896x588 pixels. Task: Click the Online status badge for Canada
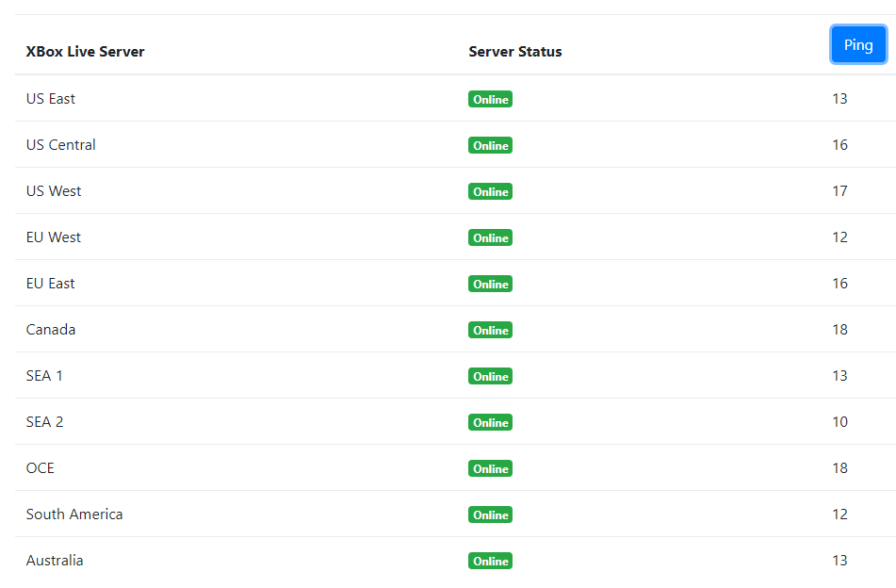point(490,331)
